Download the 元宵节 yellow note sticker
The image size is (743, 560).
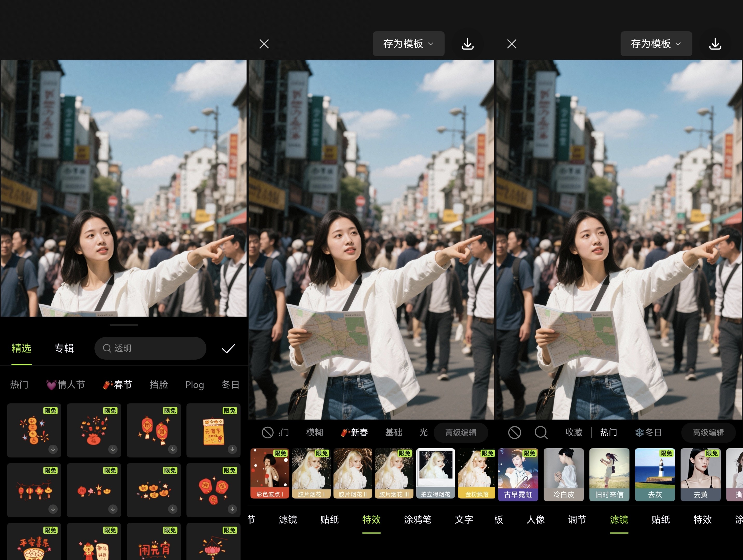tap(232, 449)
